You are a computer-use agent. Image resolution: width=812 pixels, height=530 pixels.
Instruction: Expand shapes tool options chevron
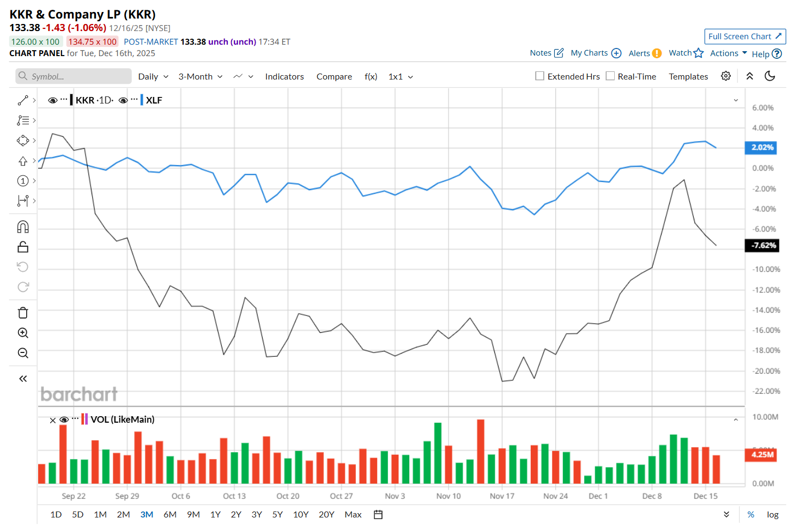(34, 141)
